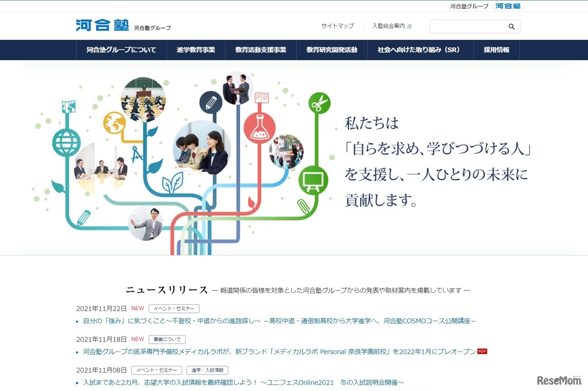Open the 入塾総合案内 page
The height and width of the screenshot is (391, 588).
pyautogui.click(x=388, y=26)
